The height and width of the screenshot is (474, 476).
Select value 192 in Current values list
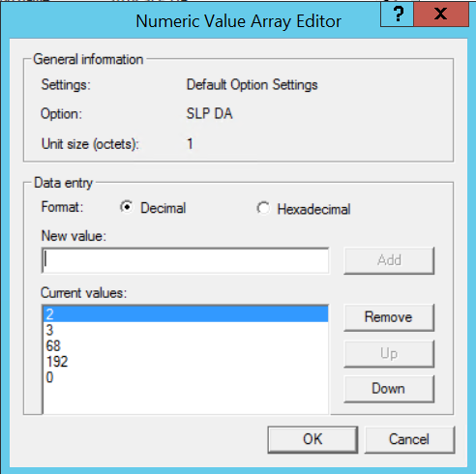pyautogui.click(x=186, y=362)
